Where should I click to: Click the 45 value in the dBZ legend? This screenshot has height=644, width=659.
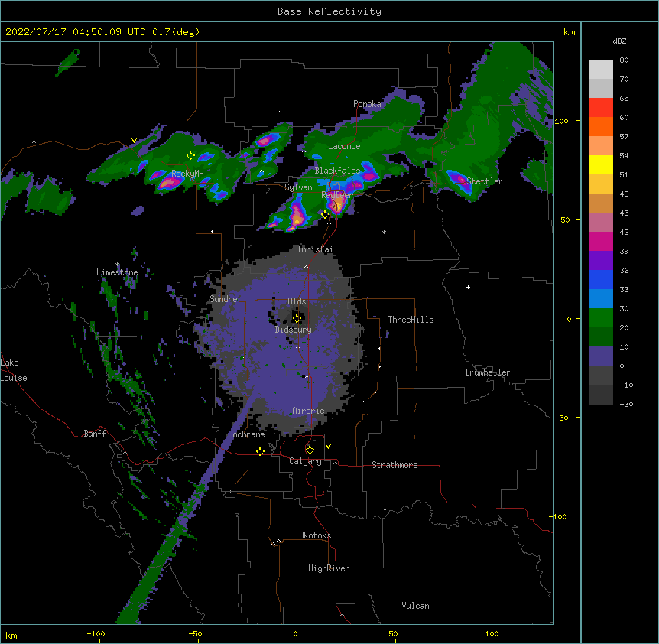tap(624, 213)
